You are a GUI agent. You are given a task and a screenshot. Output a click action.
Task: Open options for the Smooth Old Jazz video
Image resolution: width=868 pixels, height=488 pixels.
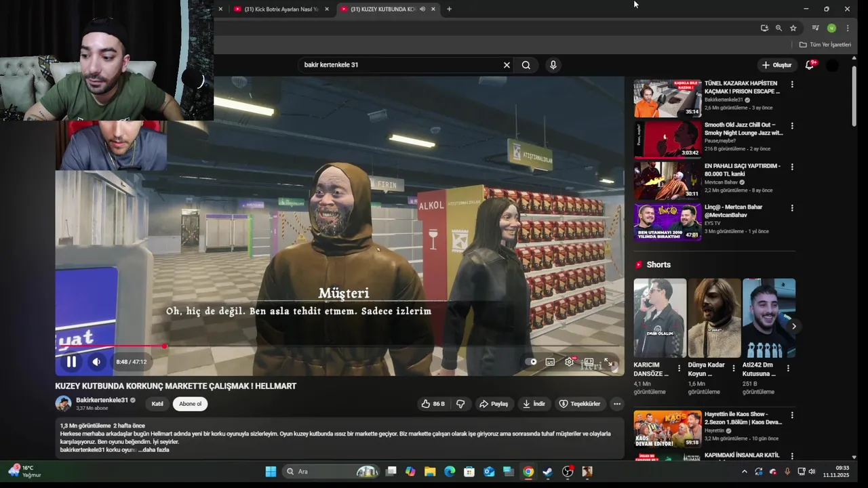pyautogui.click(x=792, y=126)
